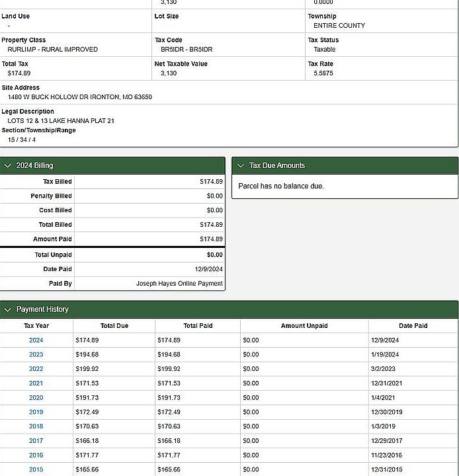Click the 2019 tax year link
This screenshot has width=459, height=476.
36,413
